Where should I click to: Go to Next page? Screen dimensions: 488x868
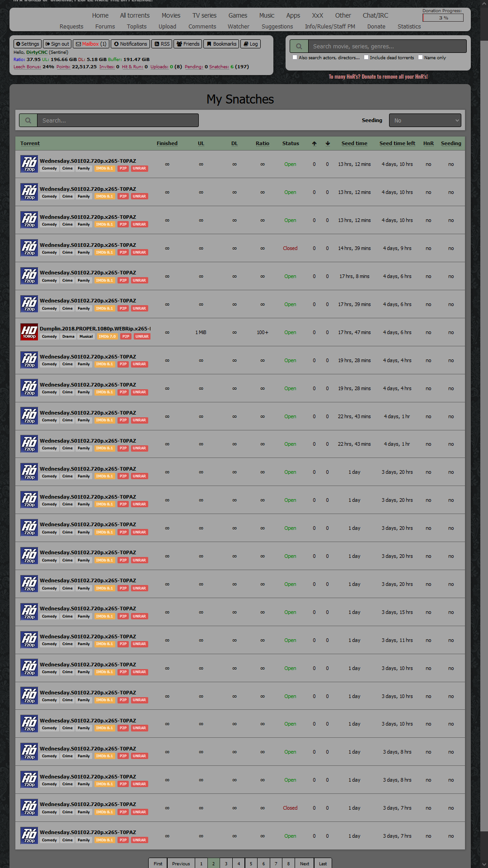click(x=305, y=863)
